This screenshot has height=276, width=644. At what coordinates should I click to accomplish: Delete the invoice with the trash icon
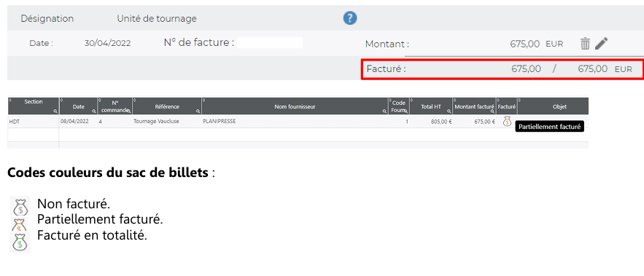coord(585,44)
